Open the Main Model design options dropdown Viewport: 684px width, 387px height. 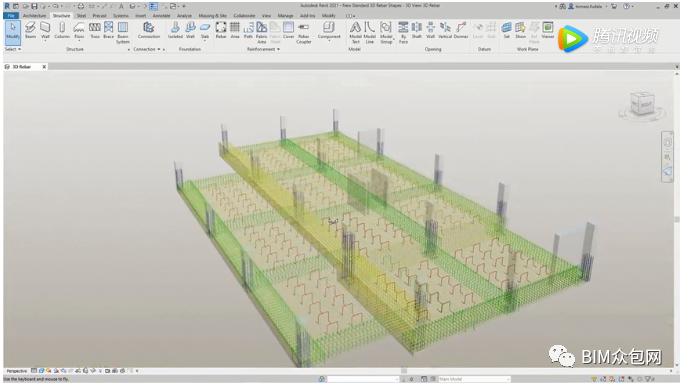pyautogui.click(x=474, y=379)
